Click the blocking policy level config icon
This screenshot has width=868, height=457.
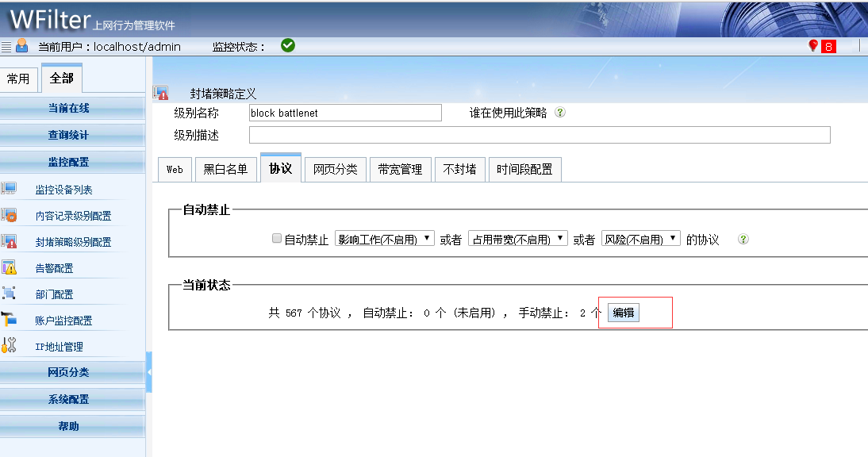[9, 241]
